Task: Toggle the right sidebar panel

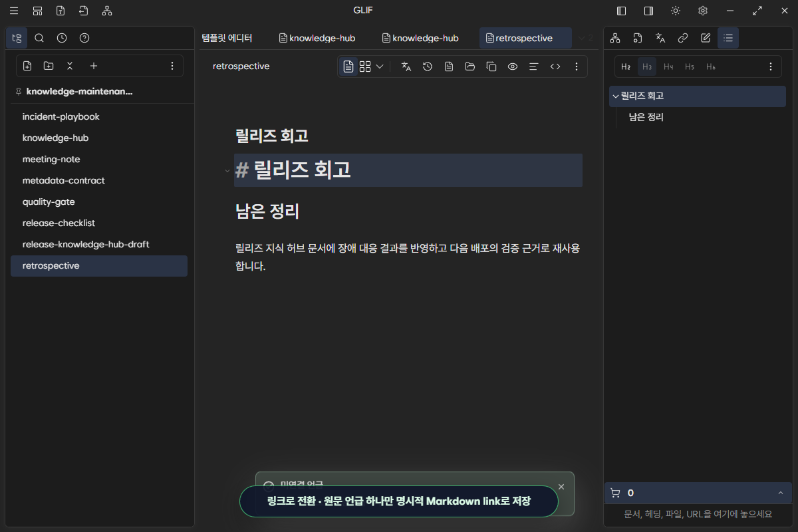Action: click(648, 11)
